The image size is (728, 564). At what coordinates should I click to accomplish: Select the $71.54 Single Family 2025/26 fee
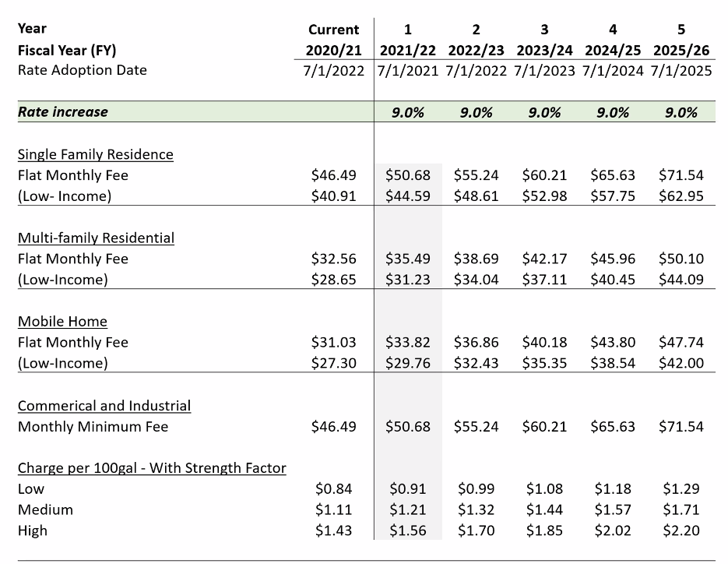click(x=681, y=175)
